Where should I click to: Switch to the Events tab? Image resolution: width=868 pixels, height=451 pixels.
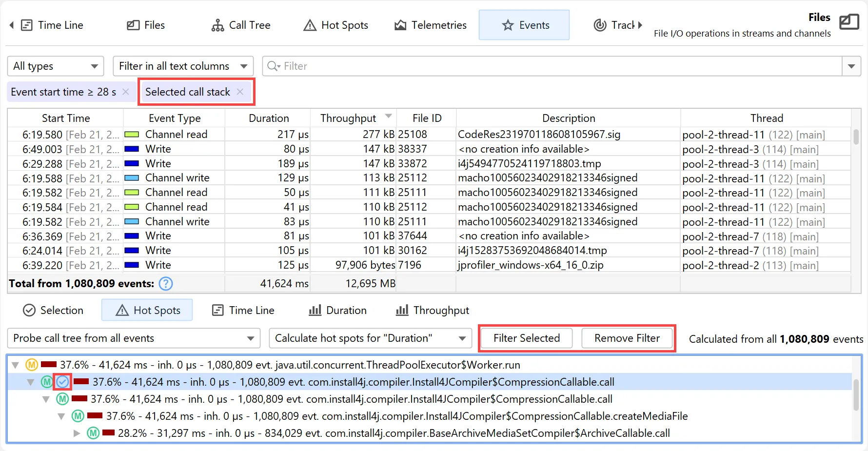point(524,25)
